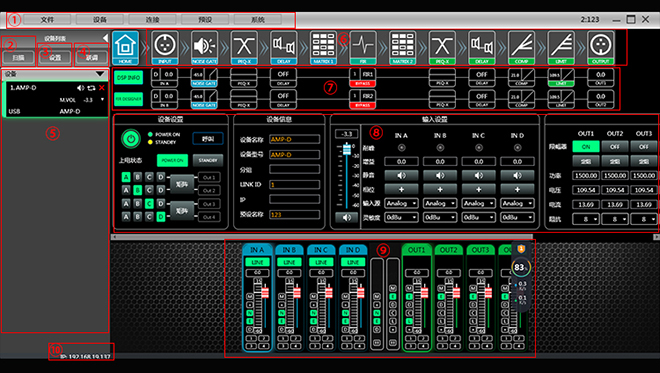Open the IN A block in DSP row
660x373 pixels.
164,77
